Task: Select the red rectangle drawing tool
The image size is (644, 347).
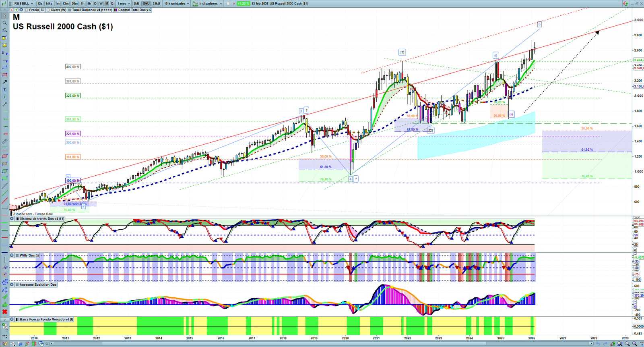Action: (x=4, y=75)
